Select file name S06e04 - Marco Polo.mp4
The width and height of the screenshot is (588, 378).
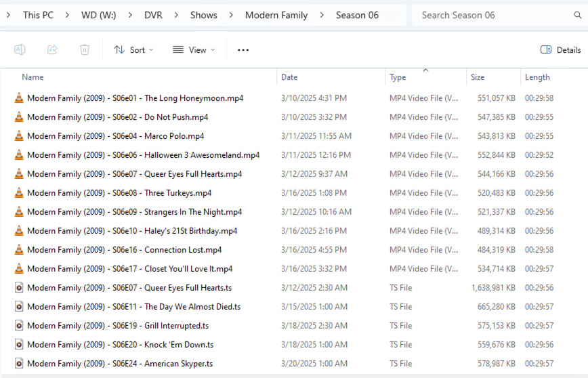[x=115, y=135]
